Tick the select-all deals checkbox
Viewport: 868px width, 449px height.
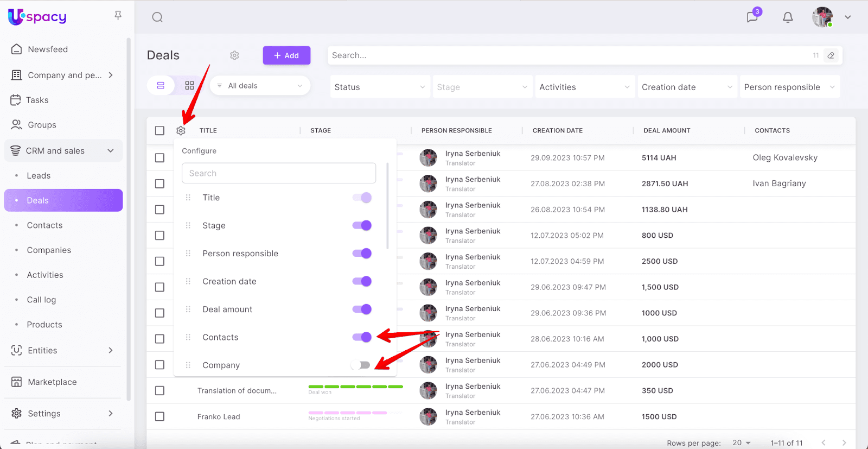tap(159, 131)
